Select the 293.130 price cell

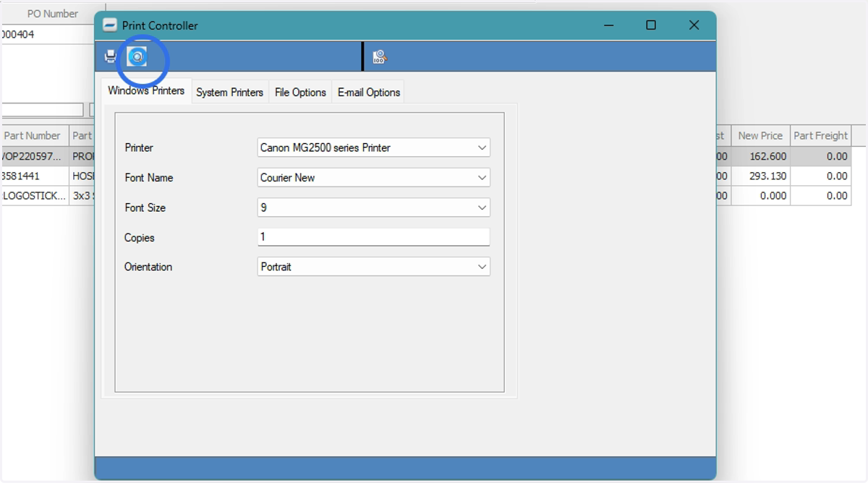[760, 176]
